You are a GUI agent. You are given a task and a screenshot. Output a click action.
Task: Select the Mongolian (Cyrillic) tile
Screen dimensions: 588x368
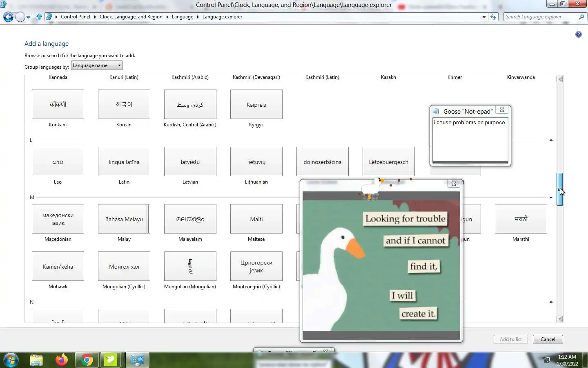point(124,266)
